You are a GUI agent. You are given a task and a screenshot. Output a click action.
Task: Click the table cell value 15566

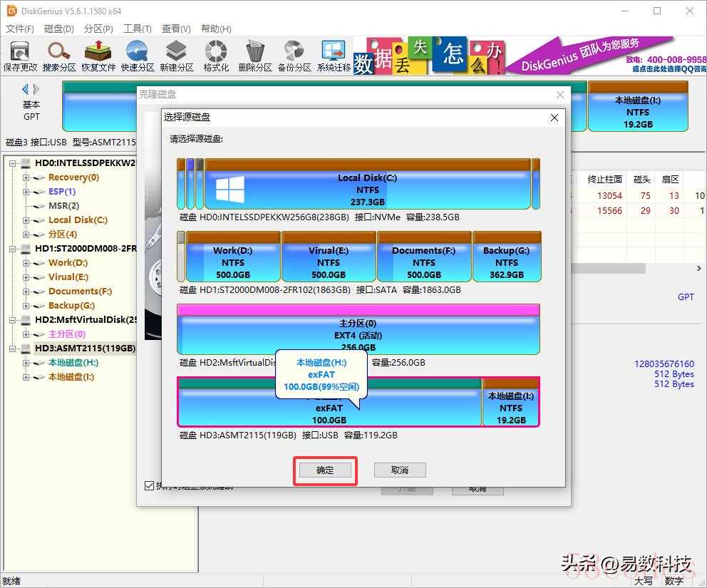[609, 211]
